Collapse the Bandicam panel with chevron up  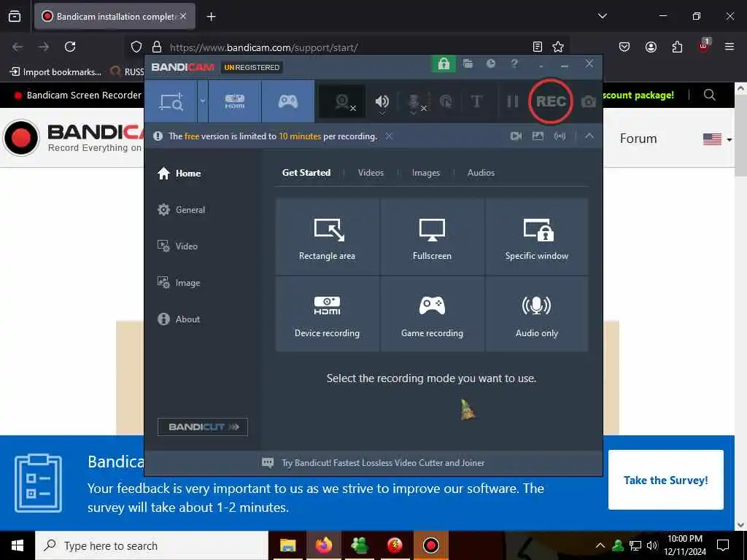point(589,136)
